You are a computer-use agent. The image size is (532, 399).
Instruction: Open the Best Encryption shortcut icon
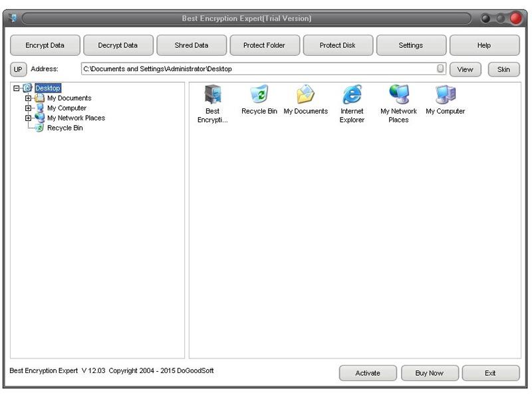tap(213, 94)
